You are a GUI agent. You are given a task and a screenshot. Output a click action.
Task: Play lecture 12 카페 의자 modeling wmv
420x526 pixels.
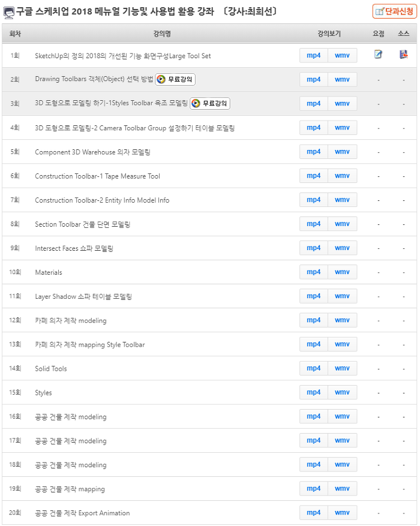point(342,320)
